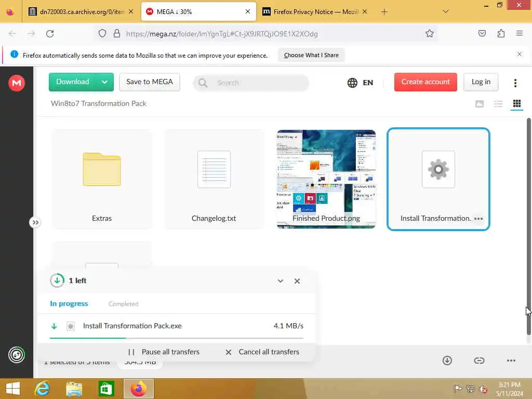Switch to dn720003.ca.archive.org tab
The image size is (532, 399).
[81, 12]
